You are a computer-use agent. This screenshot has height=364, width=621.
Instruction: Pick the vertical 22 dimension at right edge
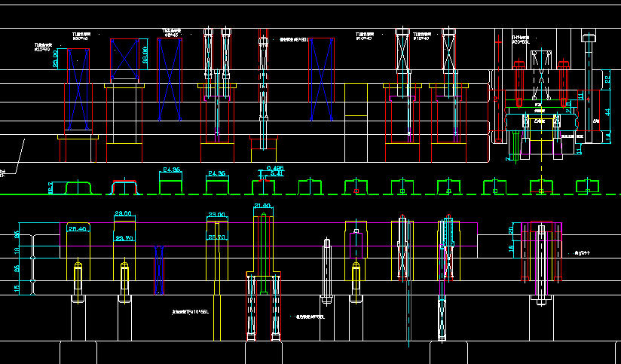click(x=607, y=79)
